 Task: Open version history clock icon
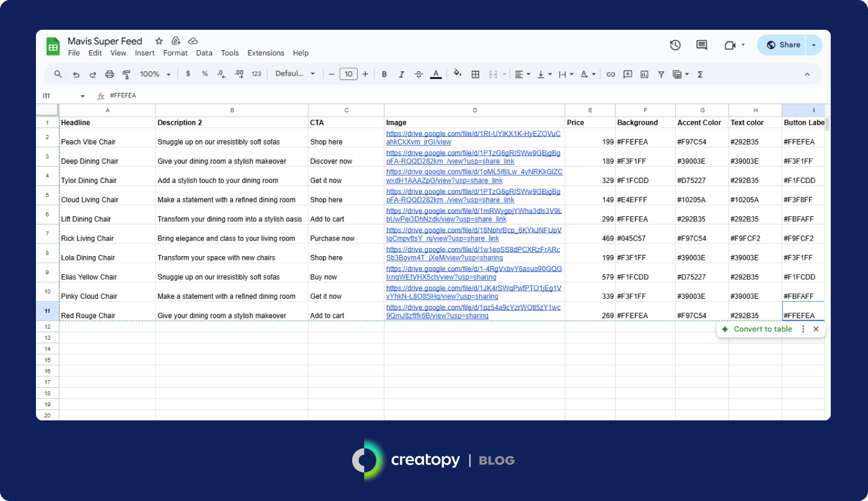coord(675,45)
